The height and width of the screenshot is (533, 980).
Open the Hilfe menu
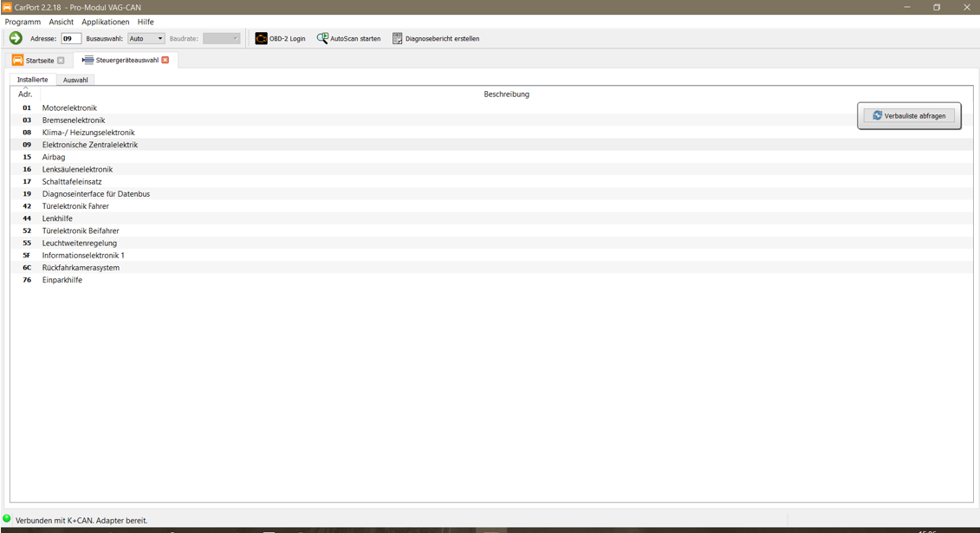pyautogui.click(x=146, y=22)
